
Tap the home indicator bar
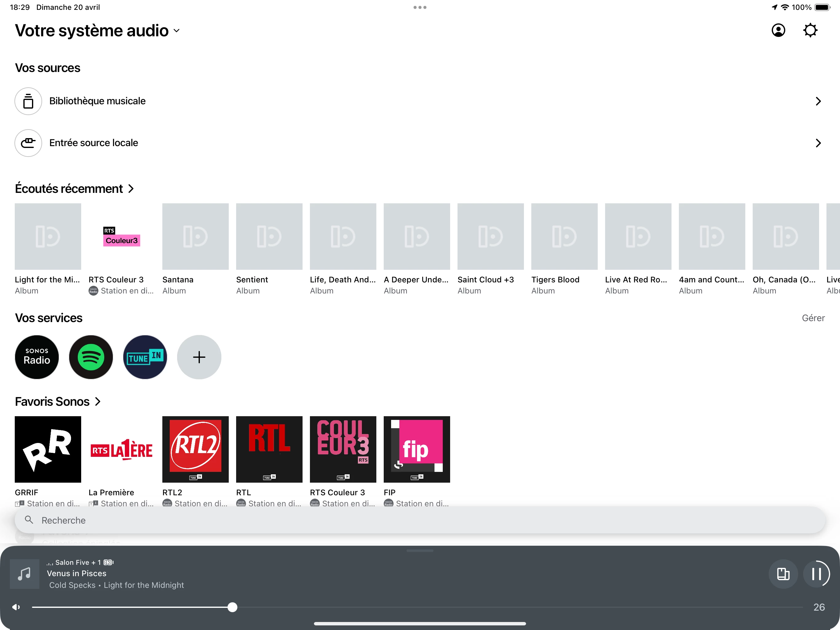click(x=420, y=623)
